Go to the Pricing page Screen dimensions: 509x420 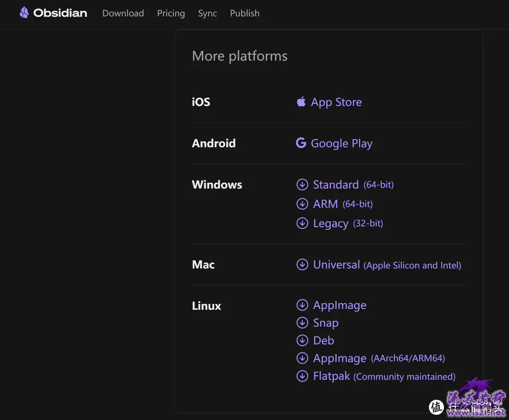click(171, 13)
